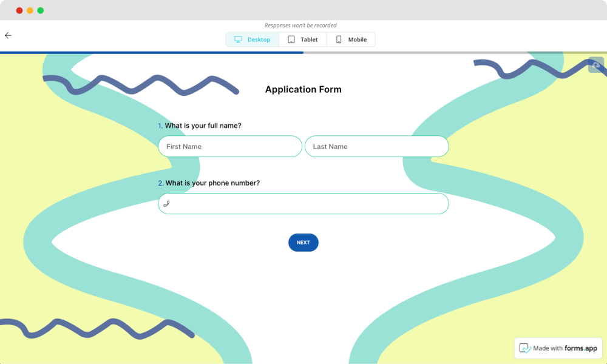Click the Tablet device icon

click(x=290, y=39)
